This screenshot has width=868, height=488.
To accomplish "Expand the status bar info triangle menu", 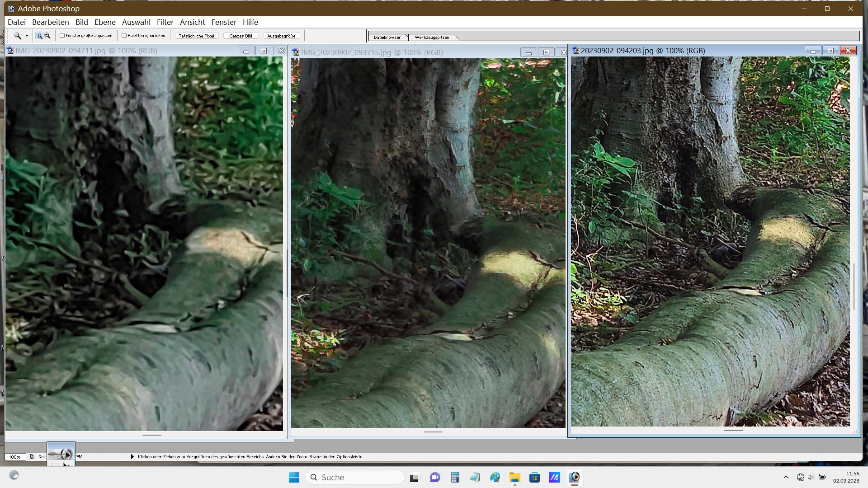I will click(x=132, y=457).
